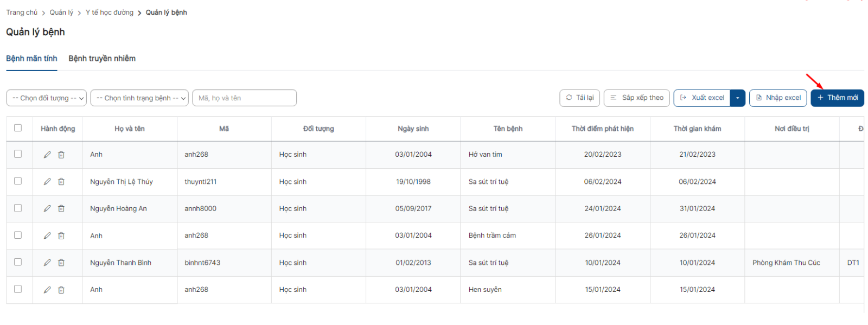Screen dimensions: 868x325
Task: Click the Đối tượng column header
Action: [318, 129]
